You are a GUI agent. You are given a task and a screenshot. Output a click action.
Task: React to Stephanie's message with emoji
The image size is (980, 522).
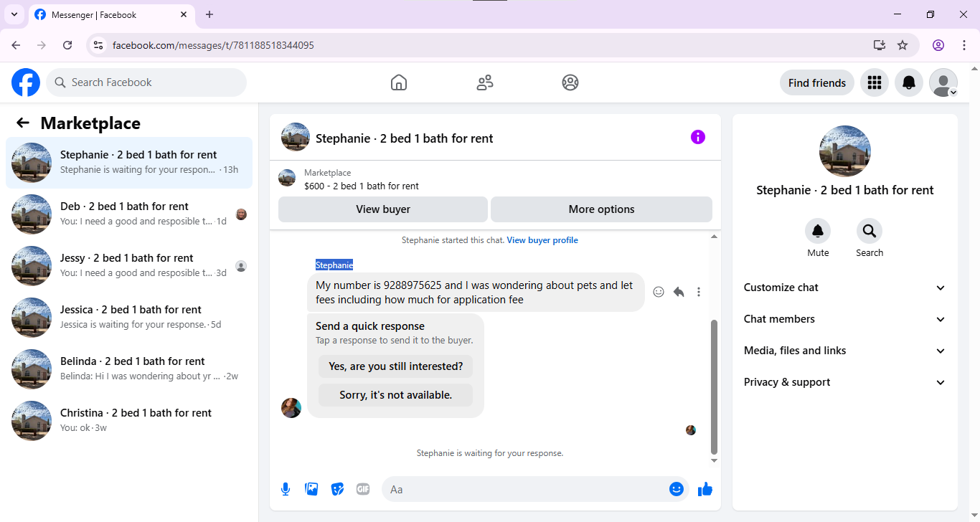(659, 292)
